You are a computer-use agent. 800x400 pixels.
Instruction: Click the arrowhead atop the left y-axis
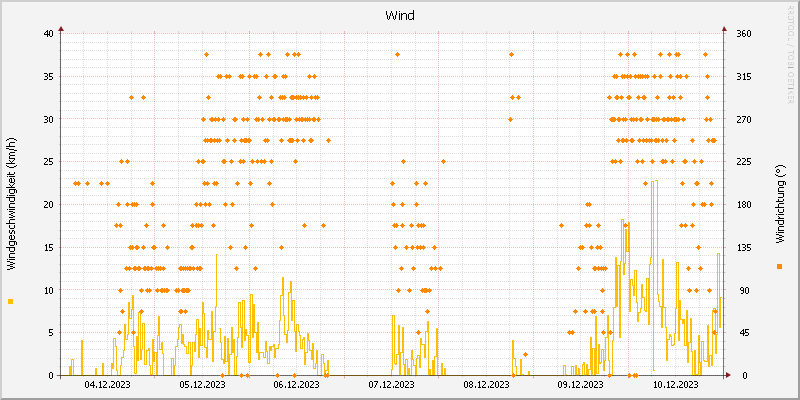61,29
